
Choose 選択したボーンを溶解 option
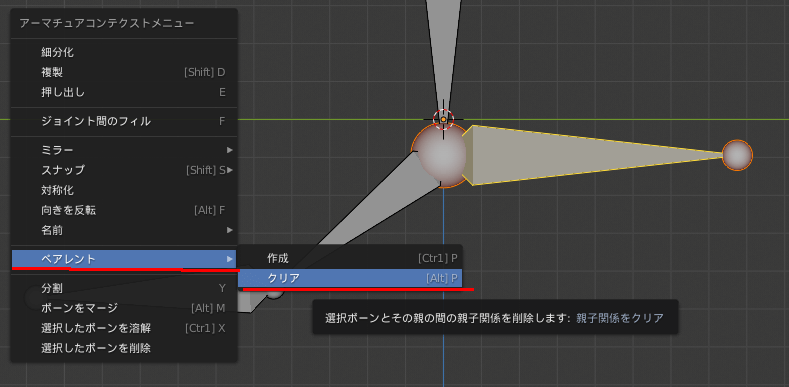tap(124, 328)
